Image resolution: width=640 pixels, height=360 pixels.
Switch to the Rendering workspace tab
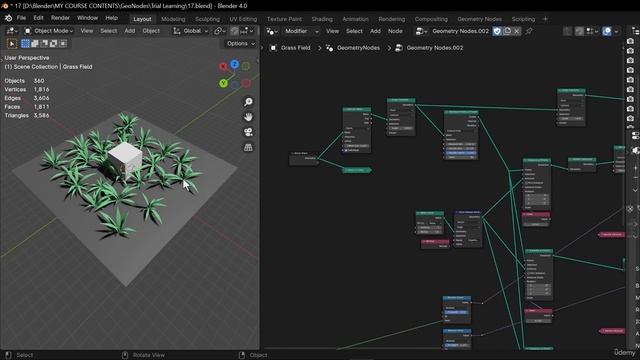(x=391, y=19)
